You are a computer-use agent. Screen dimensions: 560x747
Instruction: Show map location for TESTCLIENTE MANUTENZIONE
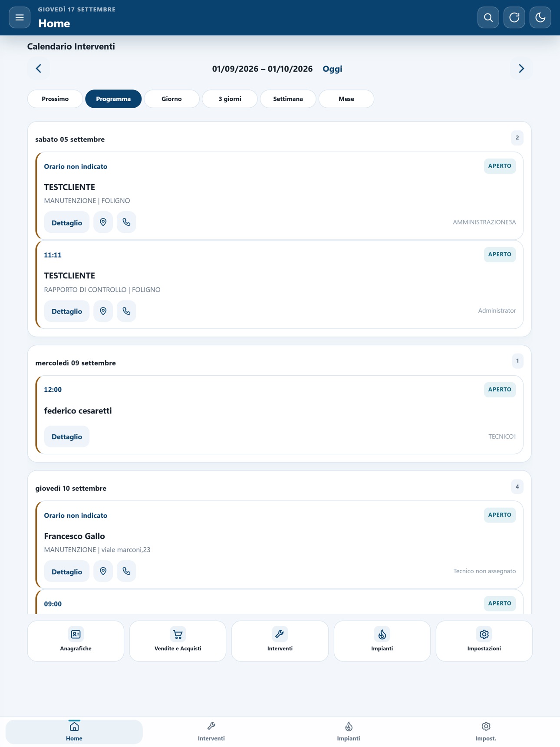click(103, 222)
